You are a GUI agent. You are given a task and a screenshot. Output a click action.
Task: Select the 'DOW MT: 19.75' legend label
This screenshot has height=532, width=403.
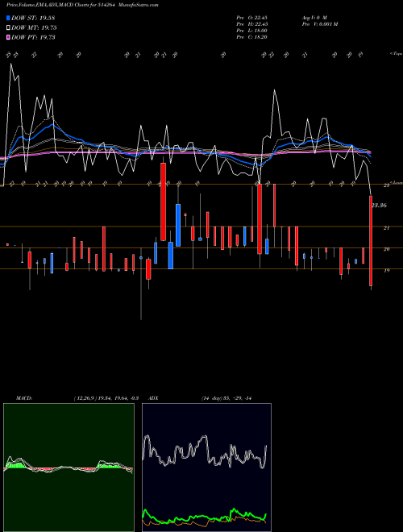click(34, 28)
